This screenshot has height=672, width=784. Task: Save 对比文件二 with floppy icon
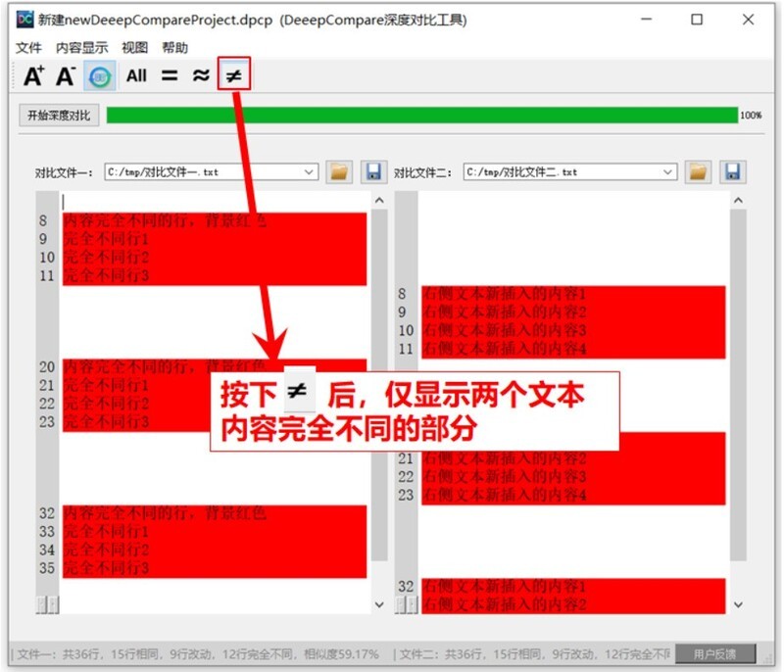733,172
